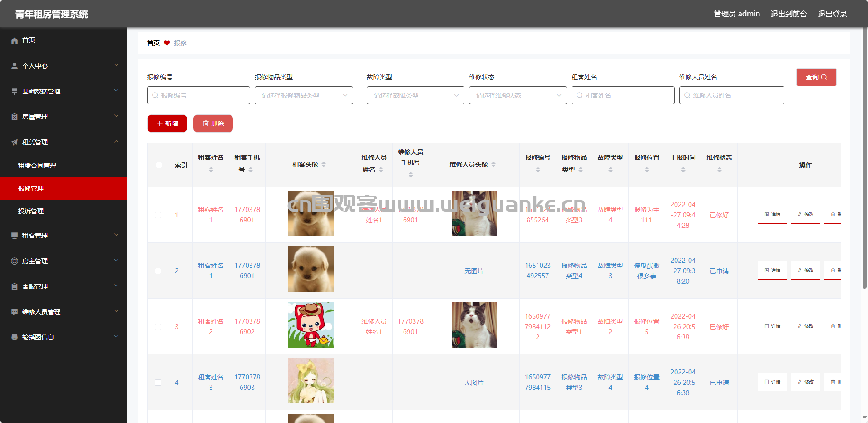868x423 pixels.
Task: Click the 房主管理 sidebar icon
Action: click(15, 261)
